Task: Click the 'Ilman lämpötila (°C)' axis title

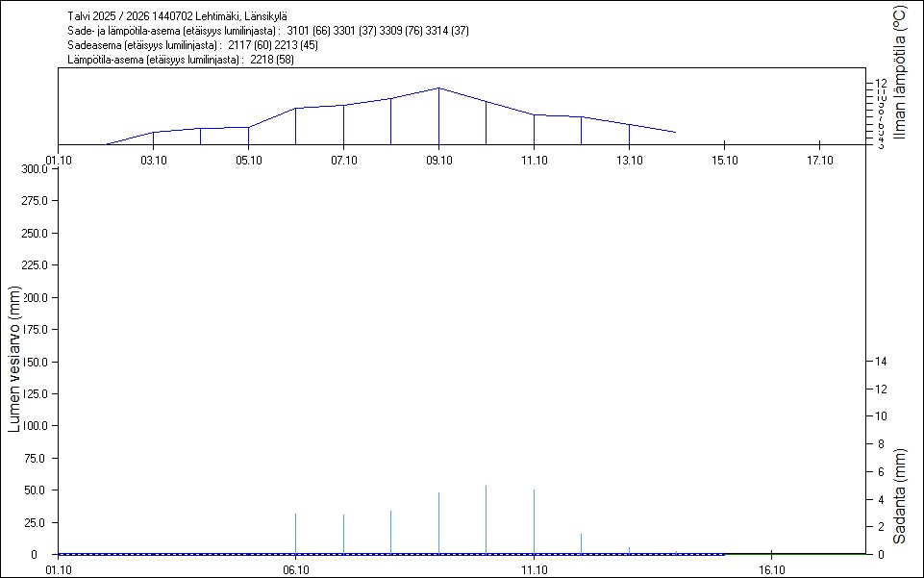Action: click(x=899, y=72)
